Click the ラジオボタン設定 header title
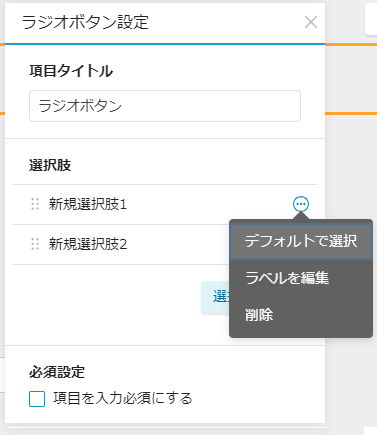Viewport: 377px width, 435px height. pos(85,23)
